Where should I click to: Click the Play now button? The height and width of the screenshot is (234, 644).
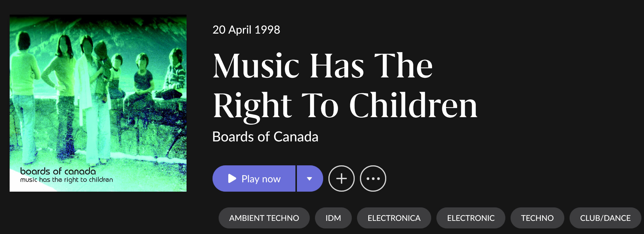tap(254, 178)
